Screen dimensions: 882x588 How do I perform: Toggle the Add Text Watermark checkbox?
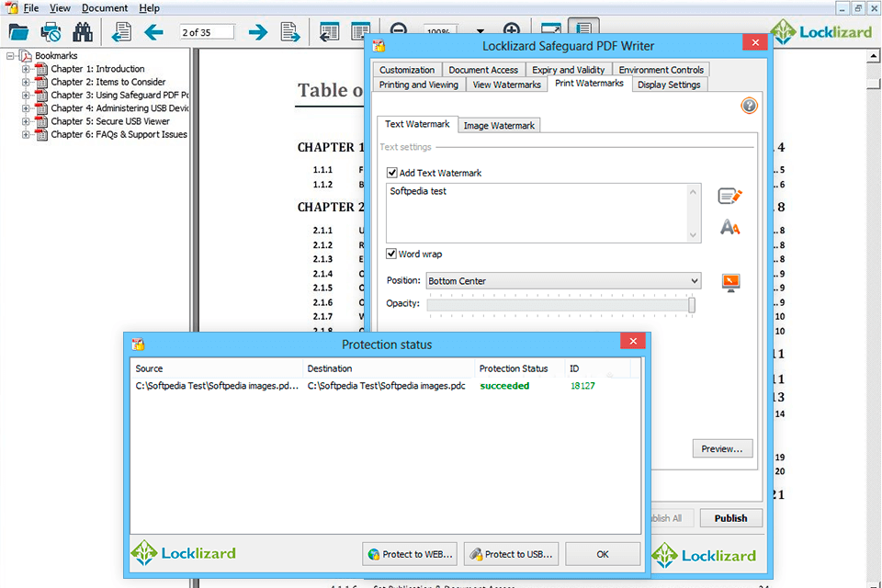coord(392,173)
